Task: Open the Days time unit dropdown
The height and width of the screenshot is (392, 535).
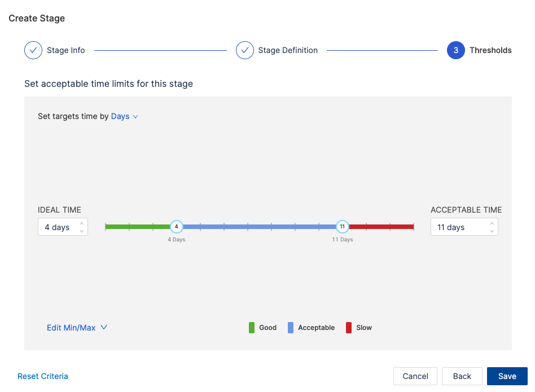Action: point(124,116)
